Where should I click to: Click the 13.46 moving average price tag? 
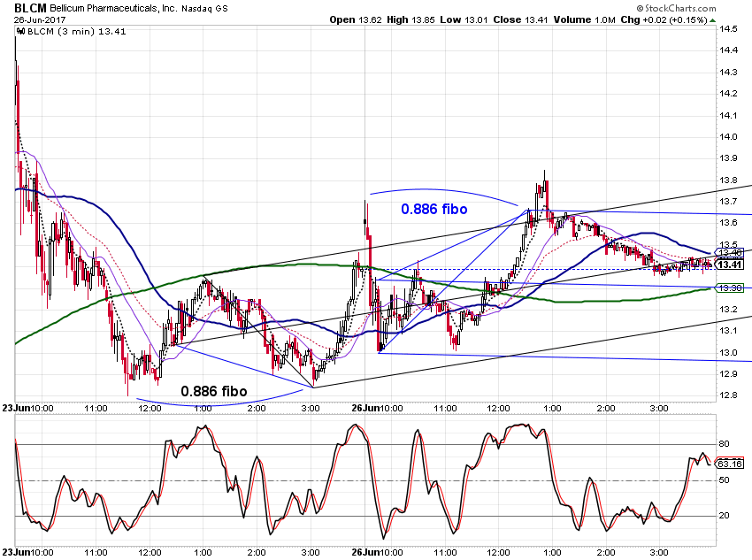728,253
